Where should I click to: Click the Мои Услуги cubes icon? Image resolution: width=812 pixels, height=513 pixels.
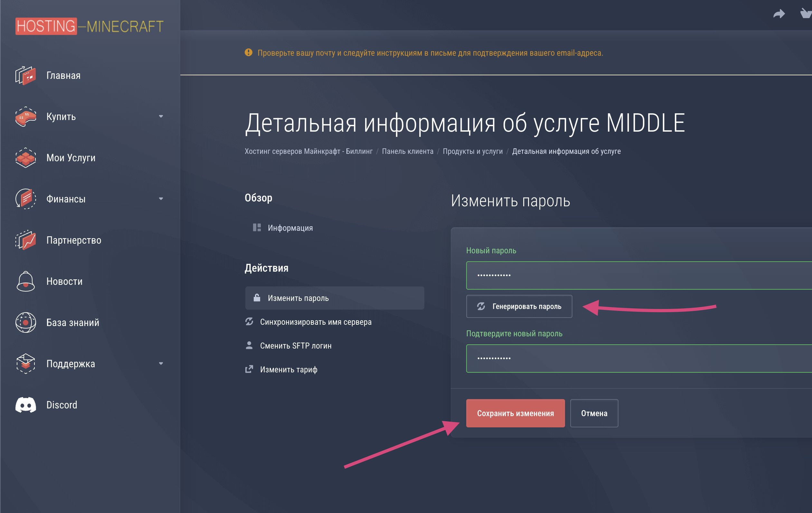coord(26,158)
